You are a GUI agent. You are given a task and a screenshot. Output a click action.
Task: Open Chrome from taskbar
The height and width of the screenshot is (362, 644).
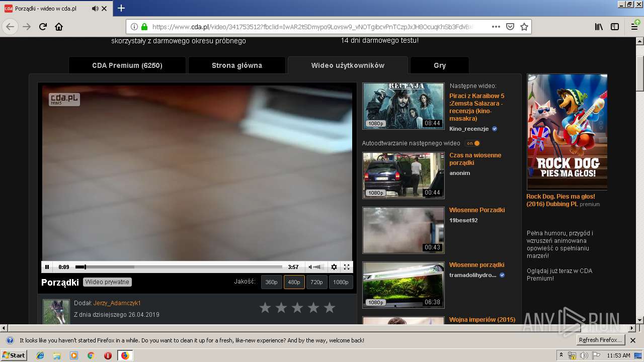[x=91, y=355]
